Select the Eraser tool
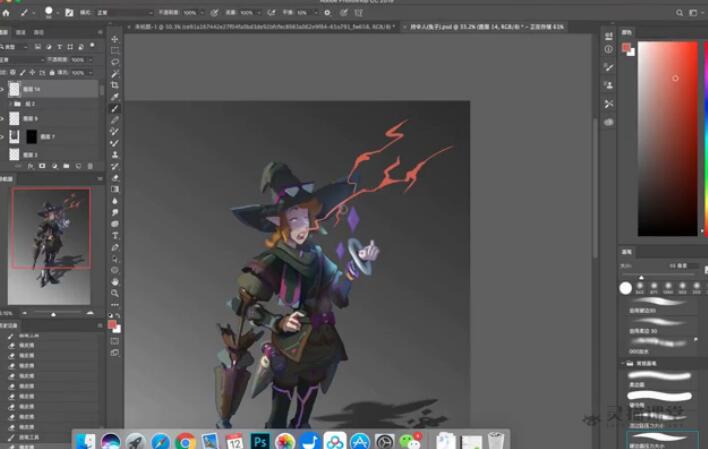 pos(115,178)
